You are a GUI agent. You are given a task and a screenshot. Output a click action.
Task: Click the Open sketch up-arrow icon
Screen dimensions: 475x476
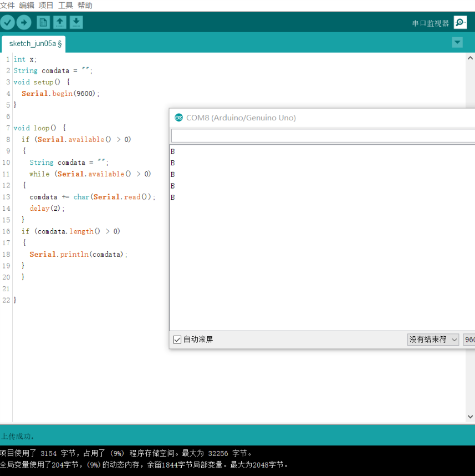(60, 22)
